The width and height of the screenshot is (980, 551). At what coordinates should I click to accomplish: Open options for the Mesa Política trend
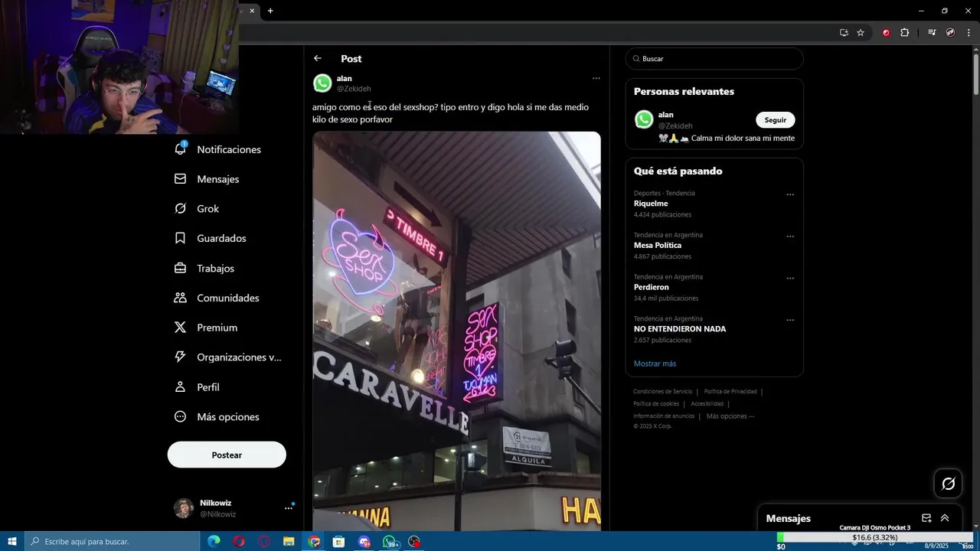[x=790, y=236]
